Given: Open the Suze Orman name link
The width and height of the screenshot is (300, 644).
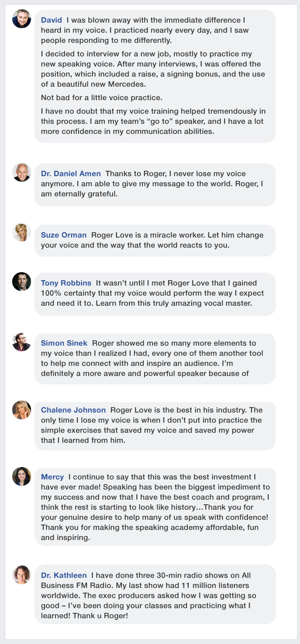Looking at the screenshot, I should [63, 235].
